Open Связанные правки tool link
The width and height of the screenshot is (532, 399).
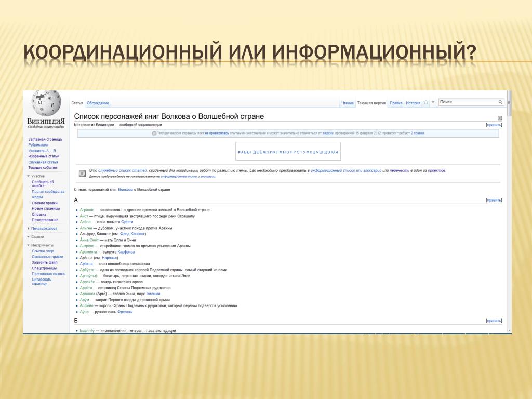tap(47, 257)
